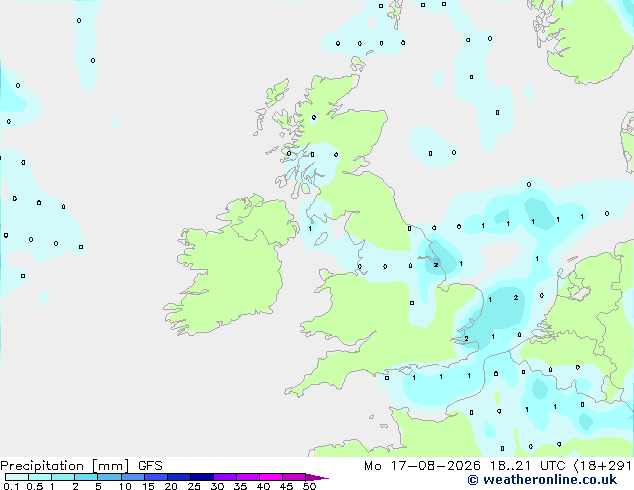Pick the 10–15 mm legend color box
The width and height of the screenshot is (634, 490).
coord(133,477)
